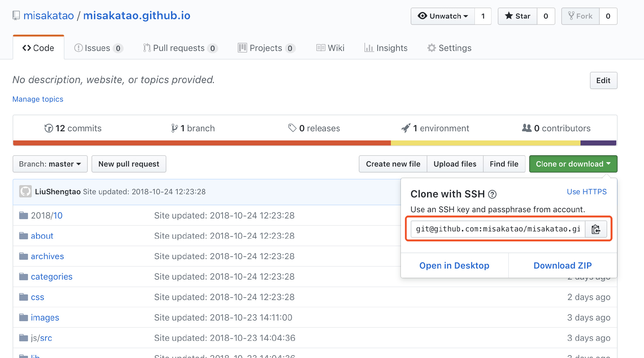Click the people icon beside 0 contributors

pos(526,128)
